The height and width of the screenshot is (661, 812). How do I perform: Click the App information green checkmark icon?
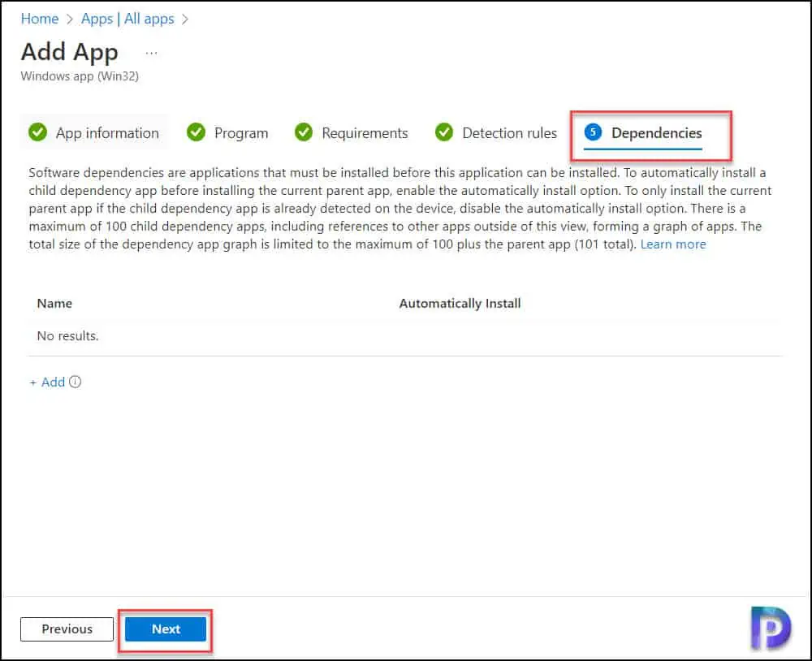(38, 132)
